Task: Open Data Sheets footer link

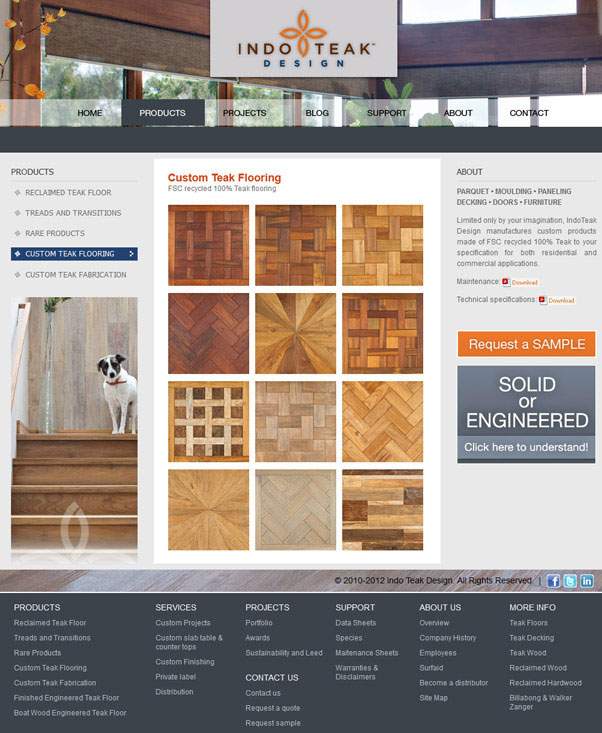Action: coord(356,623)
